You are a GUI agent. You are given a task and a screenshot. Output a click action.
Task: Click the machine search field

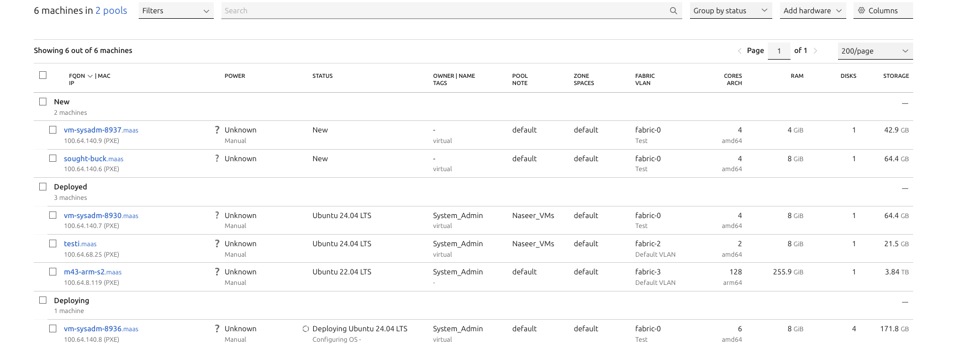pyautogui.click(x=442, y=10)
